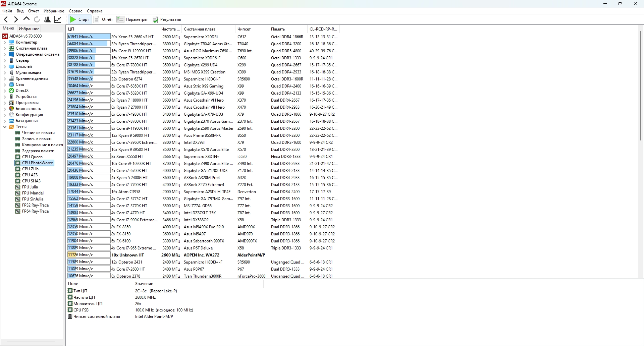Click the База данных icon
The width and height of the screenshot is (644, 346).
11,121
